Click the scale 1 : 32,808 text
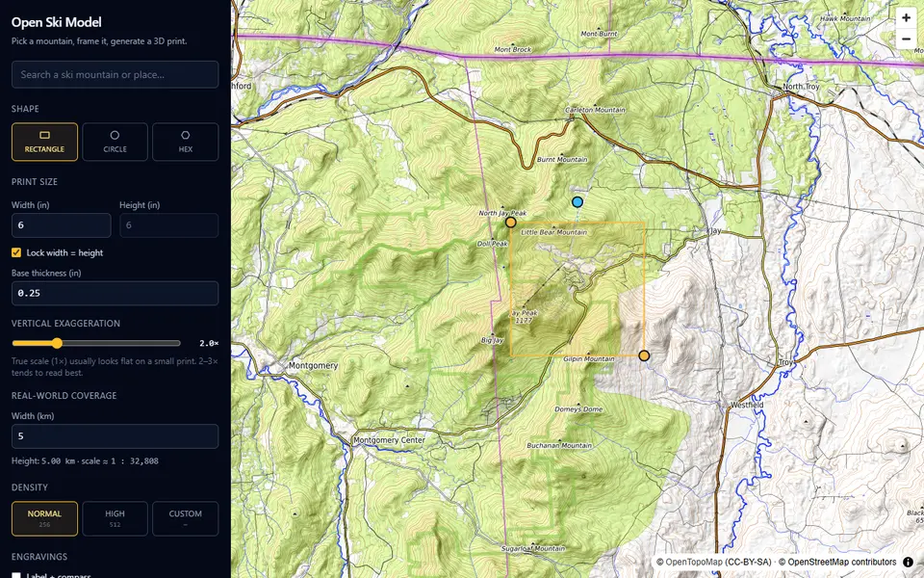The image size is (924, 578). point(119,461)
